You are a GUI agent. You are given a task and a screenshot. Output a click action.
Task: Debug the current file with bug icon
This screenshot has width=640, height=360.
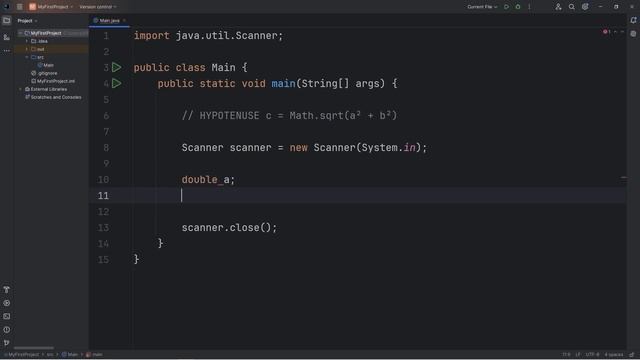pyautogui.click(x=518, y=7)
